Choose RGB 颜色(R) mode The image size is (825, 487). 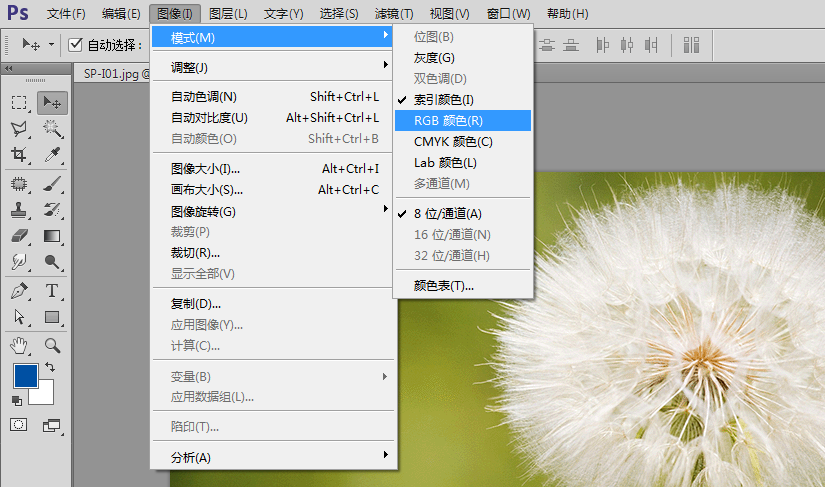click(462, 121)
